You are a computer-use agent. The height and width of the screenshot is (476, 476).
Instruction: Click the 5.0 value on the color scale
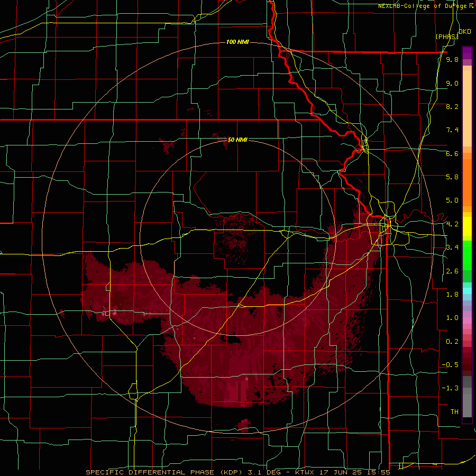pos(452,200)
